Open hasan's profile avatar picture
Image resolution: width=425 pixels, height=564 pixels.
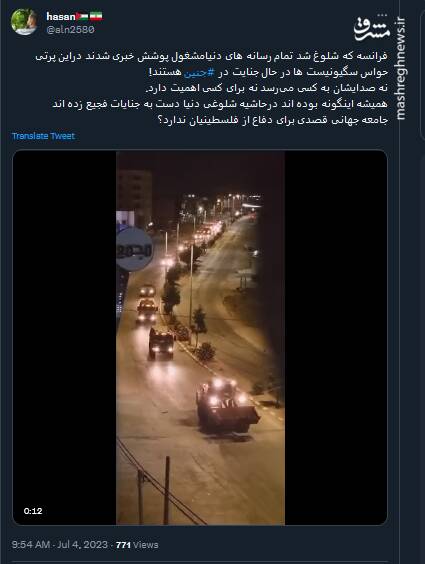click(24, 21)
